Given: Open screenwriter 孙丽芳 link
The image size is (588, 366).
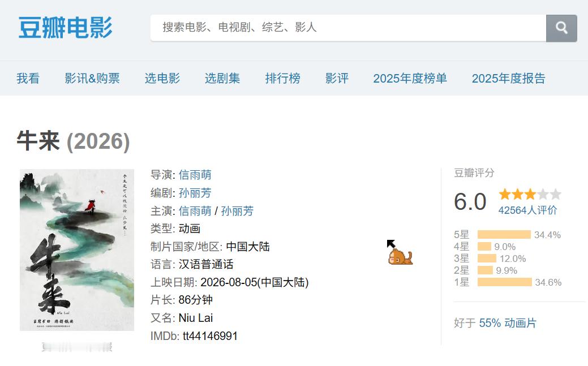Looking at the screenshot, I should click(195, 193).
